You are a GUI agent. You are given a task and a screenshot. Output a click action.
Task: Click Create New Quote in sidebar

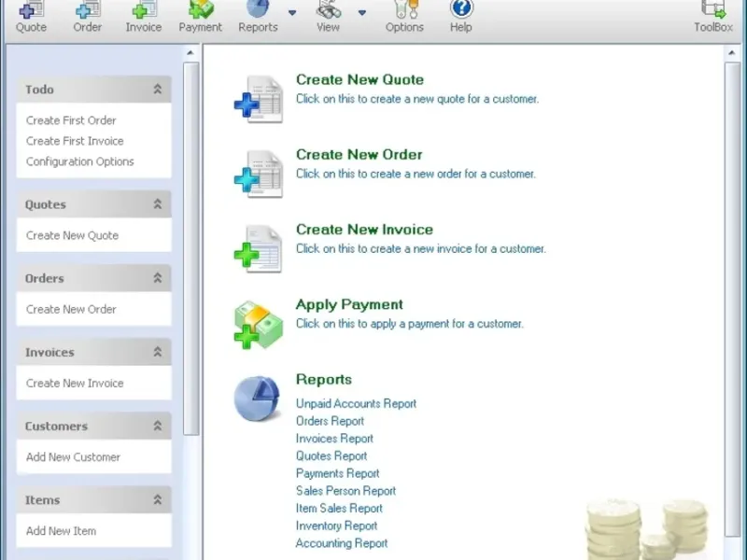pos(73,235)
